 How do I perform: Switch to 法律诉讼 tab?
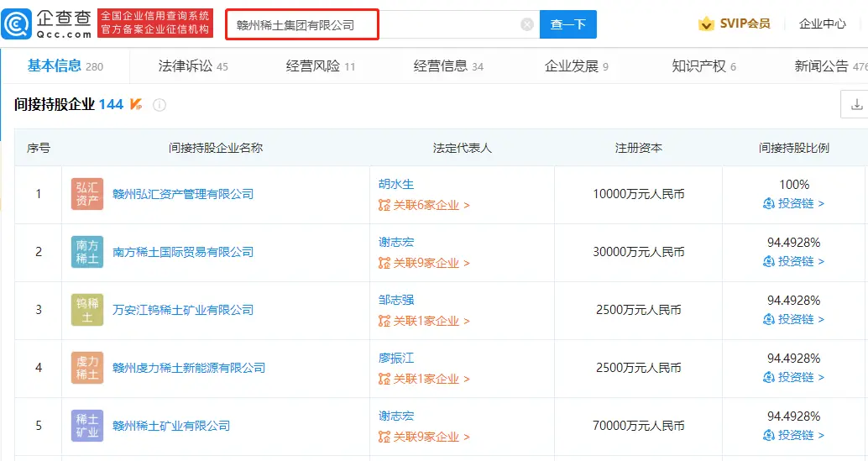pos(192,66)
